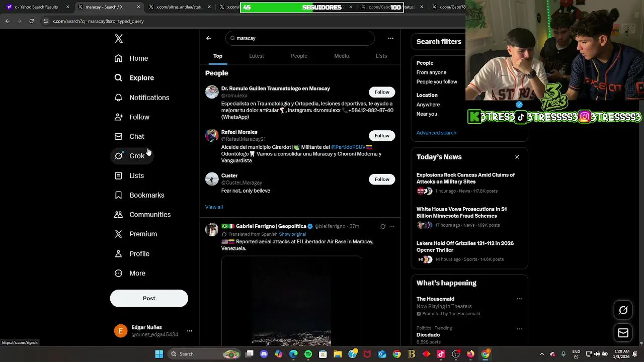Open the White House Vows Prosecutions story
This screenshot has width=644, height=362.
click(469, 217)
